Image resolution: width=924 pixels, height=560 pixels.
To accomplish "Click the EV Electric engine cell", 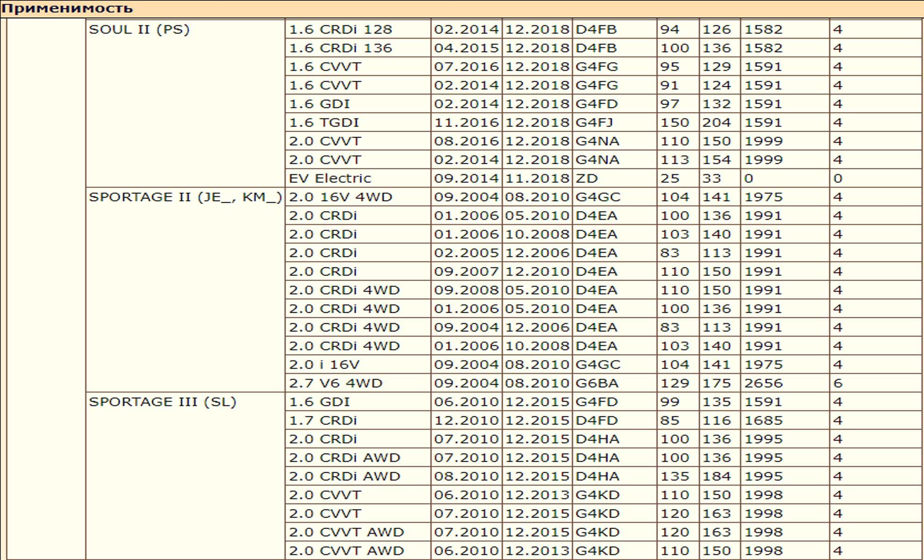I will [x=358, y=178].
